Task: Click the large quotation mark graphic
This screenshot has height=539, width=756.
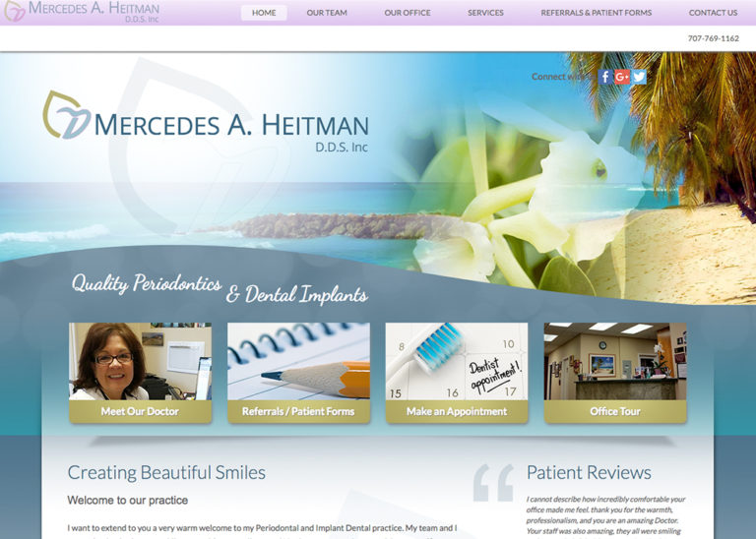Action: point(493,483)
